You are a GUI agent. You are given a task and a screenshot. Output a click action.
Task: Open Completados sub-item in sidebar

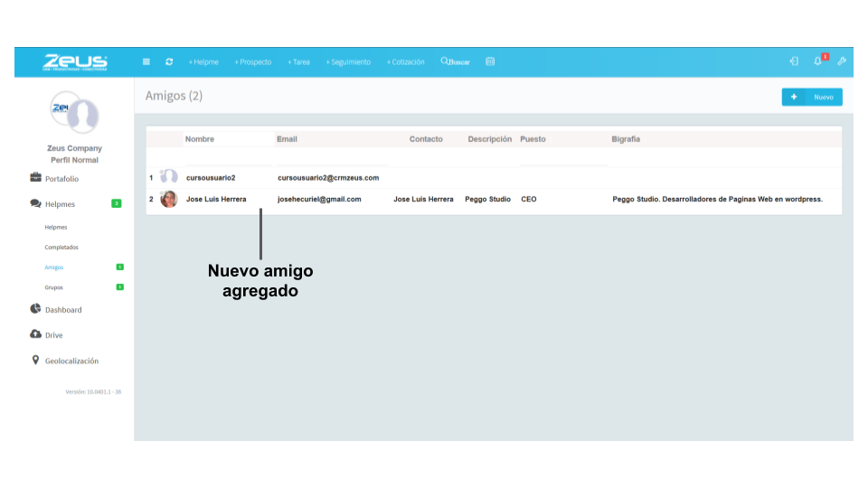61,248
